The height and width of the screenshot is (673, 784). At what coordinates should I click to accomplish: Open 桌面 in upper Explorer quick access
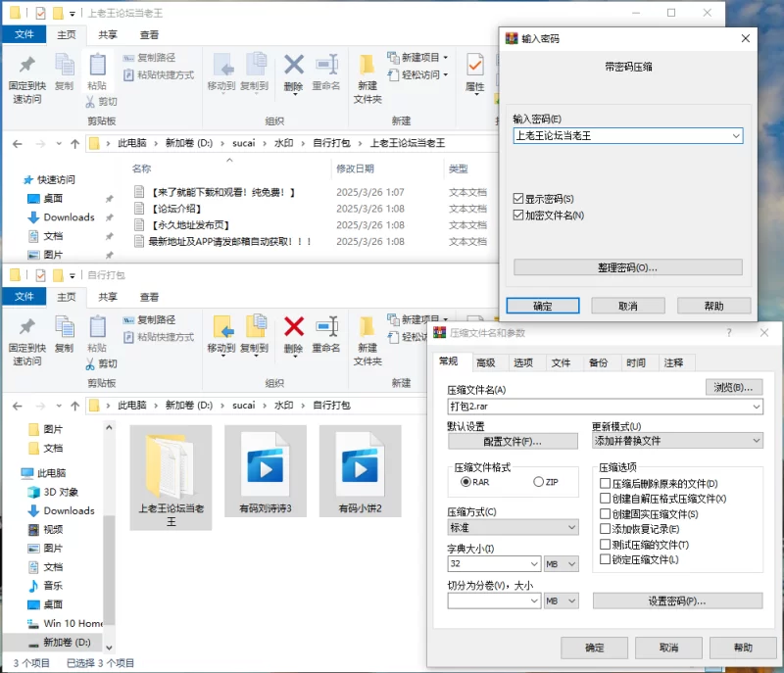coord(45,198)
